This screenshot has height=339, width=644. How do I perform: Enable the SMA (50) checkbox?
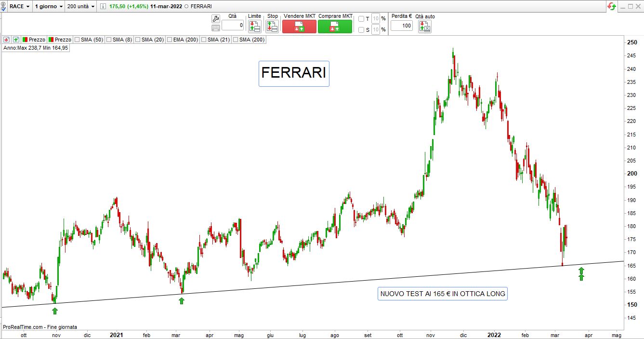(x=77, y=40)
